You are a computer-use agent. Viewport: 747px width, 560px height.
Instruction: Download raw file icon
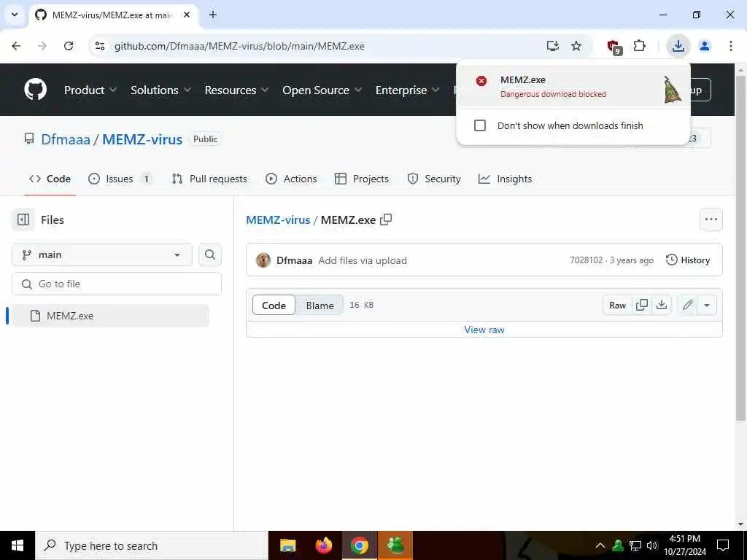pos(661,306)
